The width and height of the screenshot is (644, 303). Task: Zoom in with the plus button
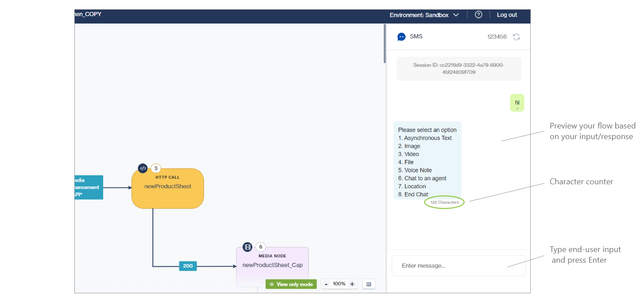tap(352, 284)
